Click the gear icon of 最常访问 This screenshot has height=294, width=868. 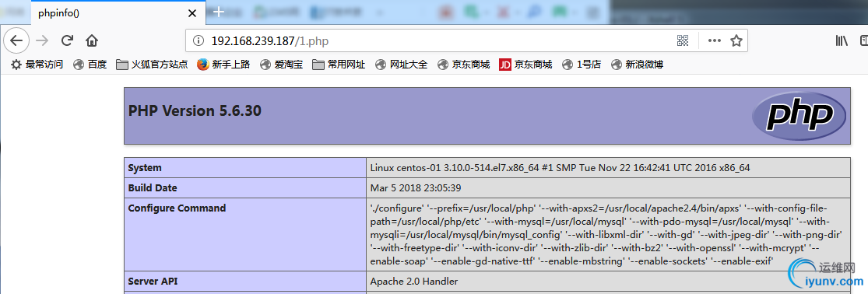point(16,65)
